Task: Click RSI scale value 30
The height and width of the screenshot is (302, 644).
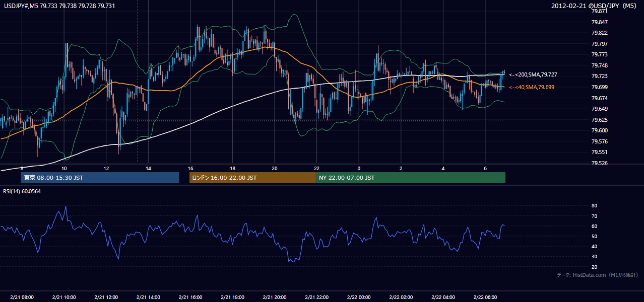Action: tap(595, 257)
